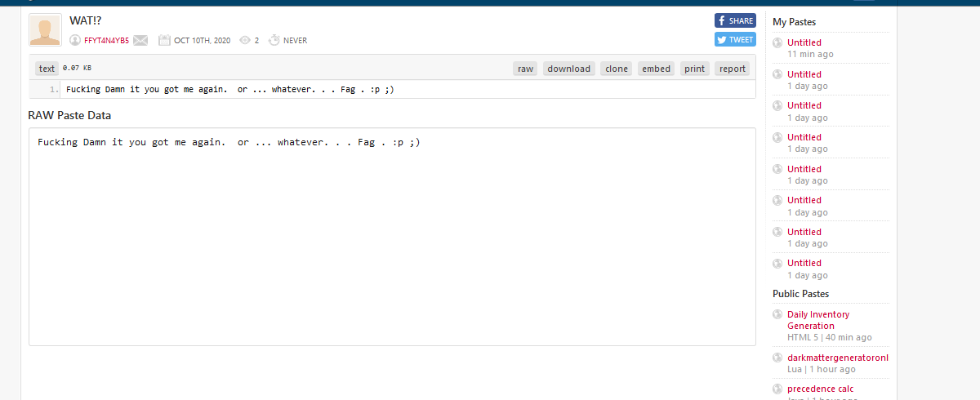
Task: Open the FFYT4N4YB5 user profile link
Action: 106,40
